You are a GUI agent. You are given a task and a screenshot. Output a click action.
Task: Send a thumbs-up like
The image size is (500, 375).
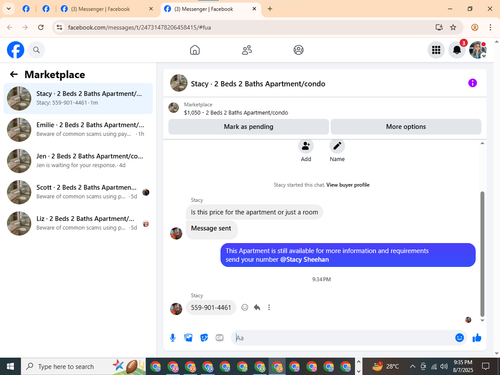477,338
